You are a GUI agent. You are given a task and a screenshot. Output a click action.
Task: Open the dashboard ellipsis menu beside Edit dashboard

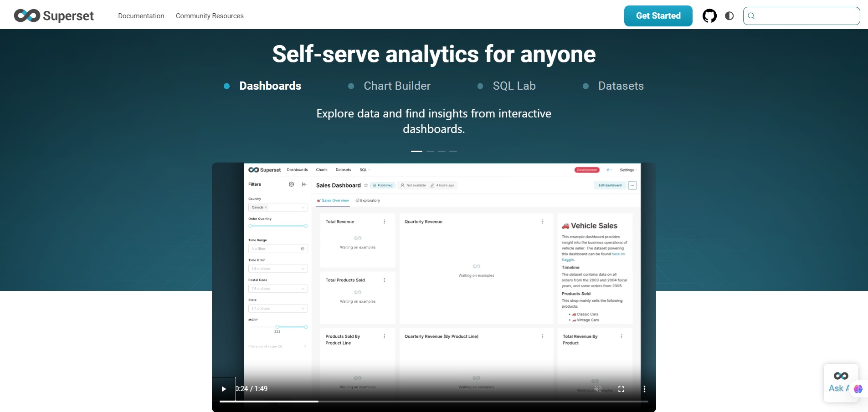tap(632, 185)
